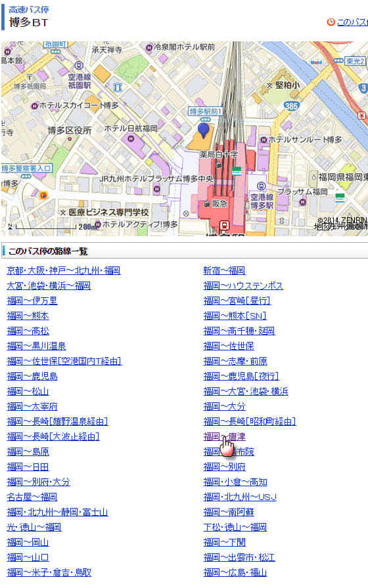Open 福岡・小倉～高知 route link
This screenshot has height=588, width=368.
(x=235, y=482)
